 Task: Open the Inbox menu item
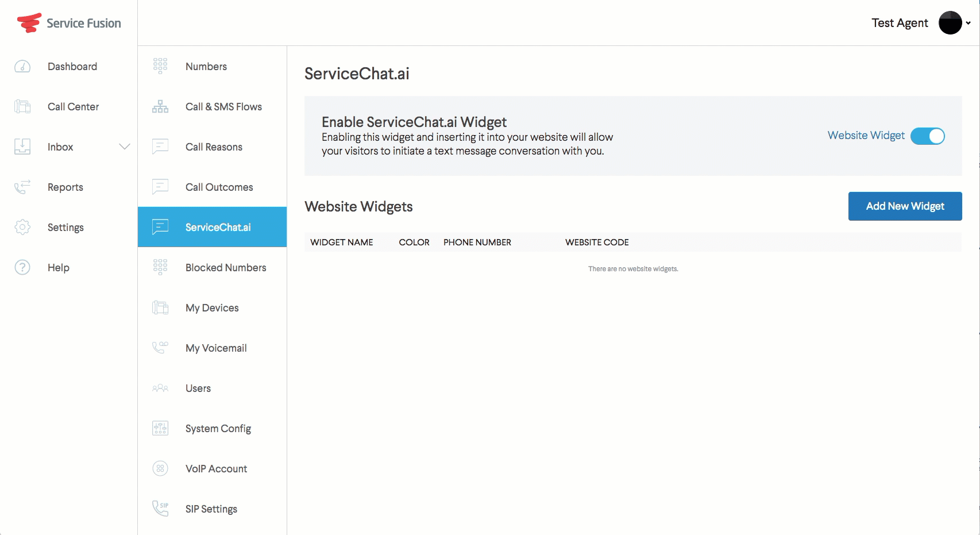[x=60, y=147]
